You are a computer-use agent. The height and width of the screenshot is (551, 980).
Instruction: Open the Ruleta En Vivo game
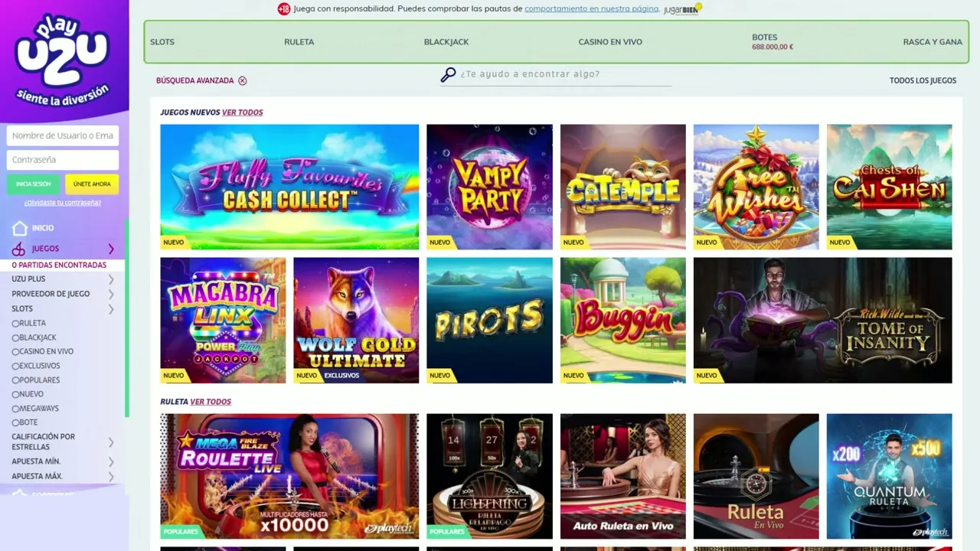[x=756, y=476]
